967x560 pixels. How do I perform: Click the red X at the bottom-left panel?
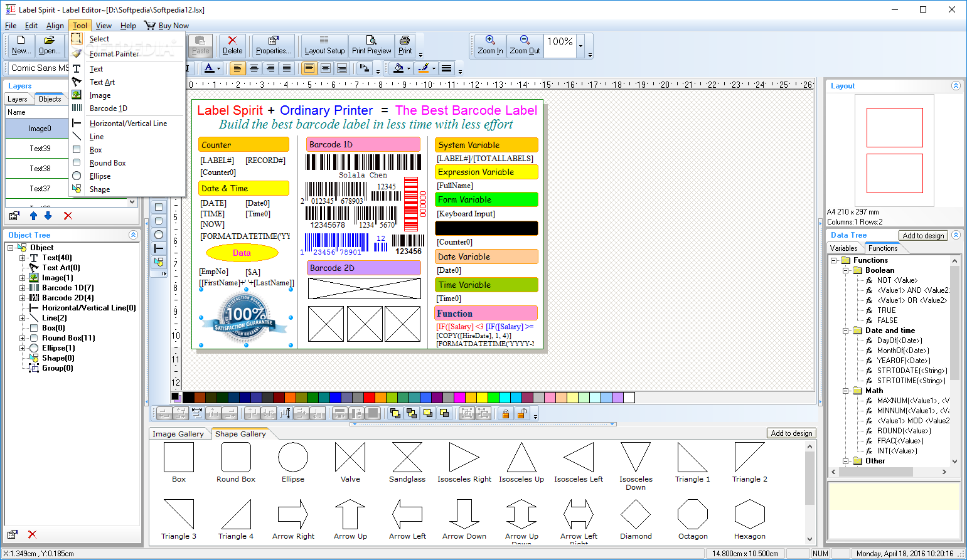(x=32, y=534)
